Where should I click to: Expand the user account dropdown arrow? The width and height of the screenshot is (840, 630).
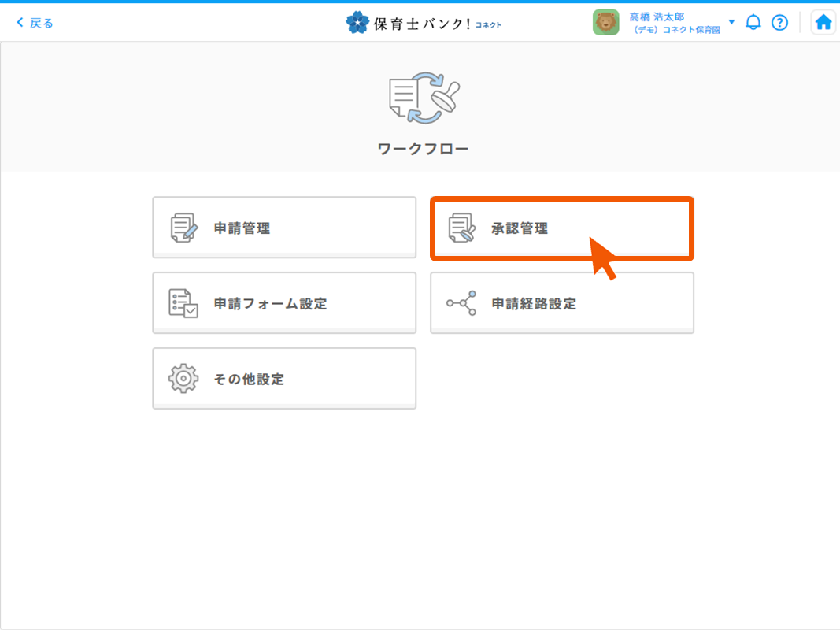tap(731, 22)
